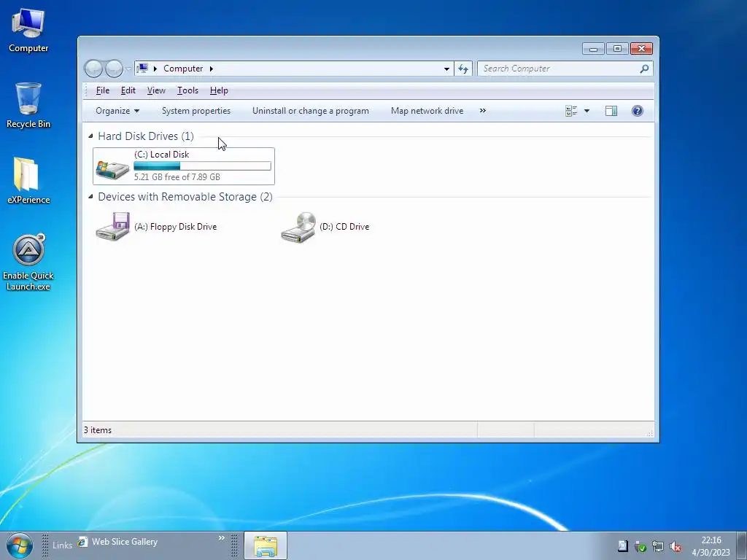This screenshot has width=747, height=560.
Task: Click the green shield security tray icon
Action: click(x=640, y=546)
